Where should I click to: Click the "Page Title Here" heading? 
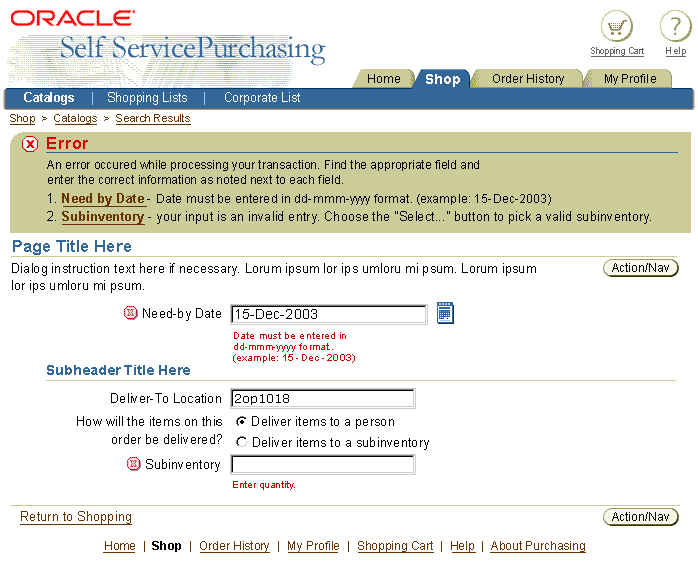[72, 246]
